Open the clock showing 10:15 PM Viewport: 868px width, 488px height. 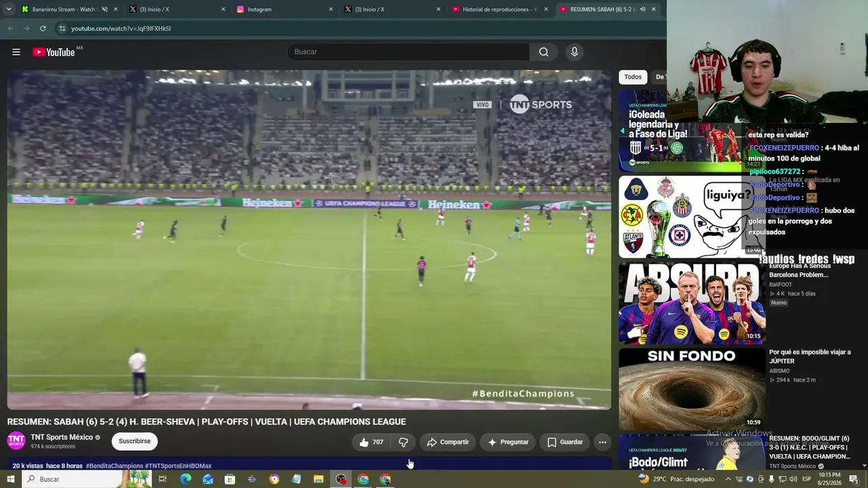(x=830, y=479)
